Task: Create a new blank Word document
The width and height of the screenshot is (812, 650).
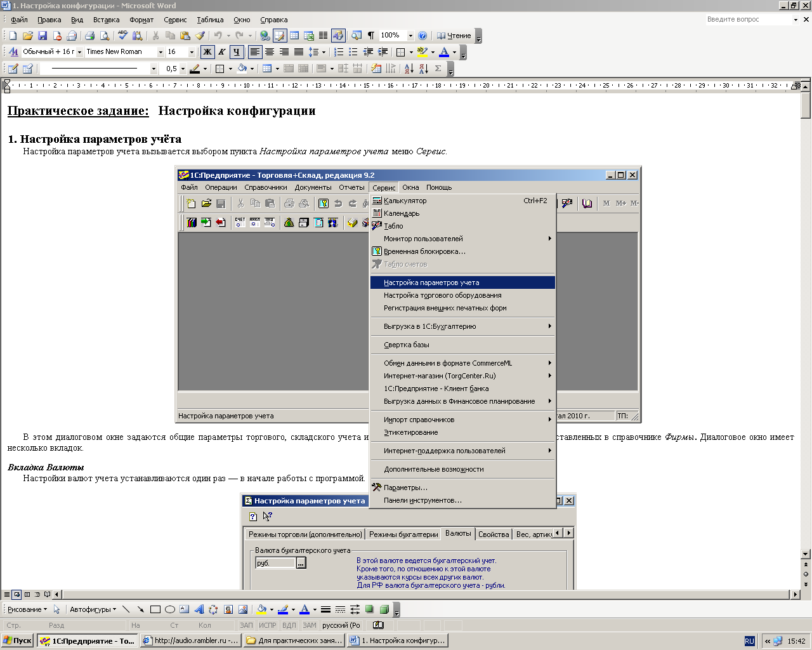Action: coord(13,36)
